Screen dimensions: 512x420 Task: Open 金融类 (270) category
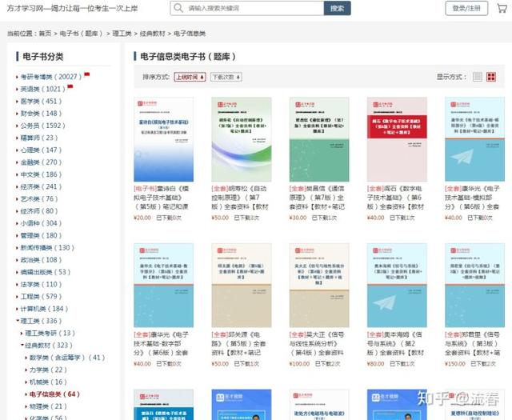pyautogui.click(x=41, y=162)
